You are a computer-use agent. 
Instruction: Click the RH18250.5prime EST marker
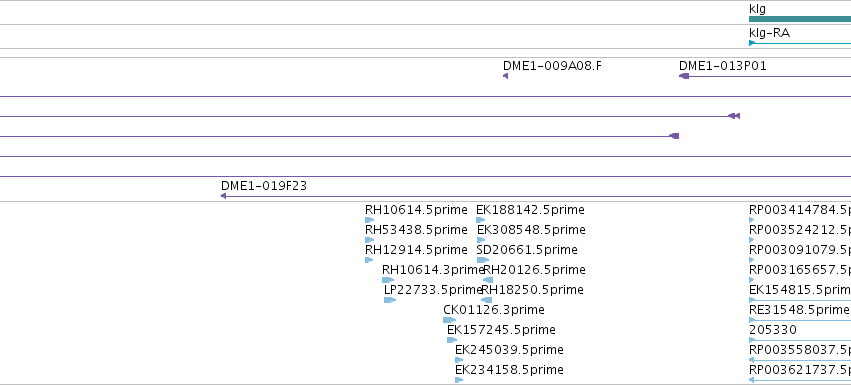pyautogui.click(x=486, y=300)
